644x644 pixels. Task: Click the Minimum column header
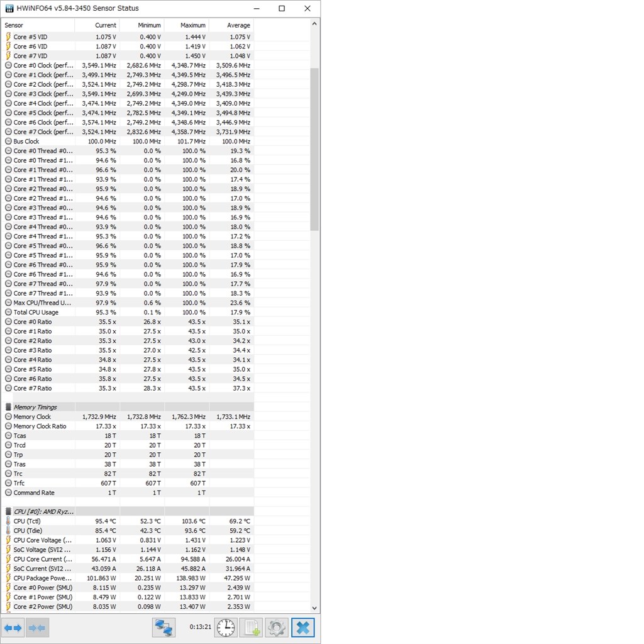tap(142, 25)
